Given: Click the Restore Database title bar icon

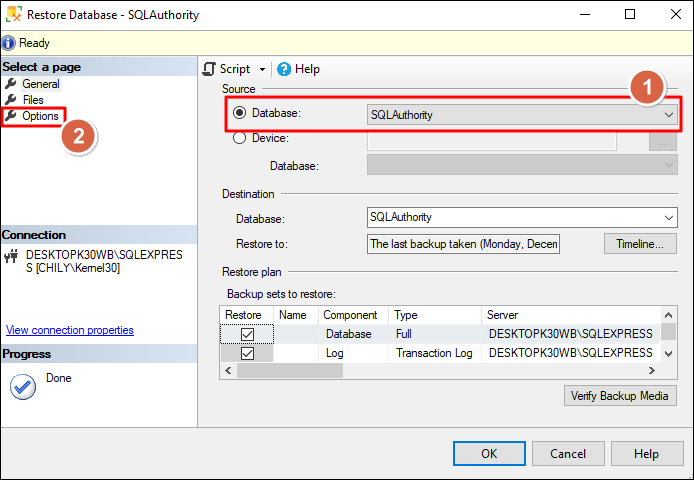Looking at the screenshot, I should tap(13, 14).
